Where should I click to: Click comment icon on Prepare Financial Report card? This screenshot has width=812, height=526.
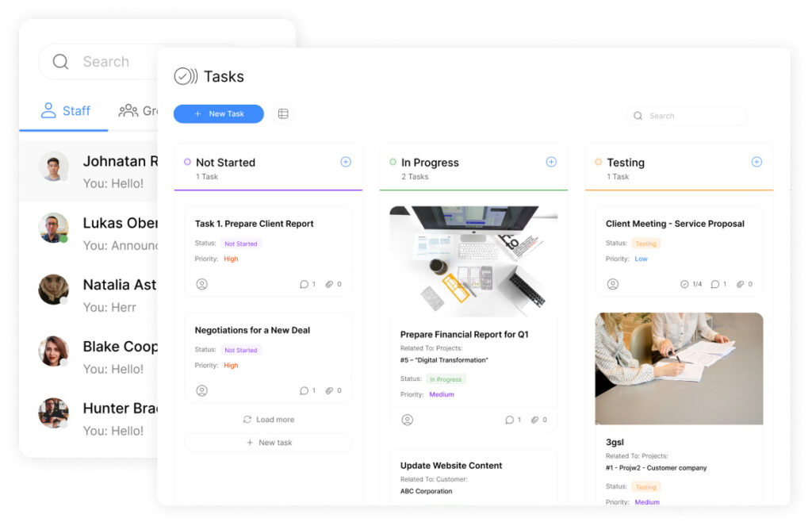coord(513,420)
